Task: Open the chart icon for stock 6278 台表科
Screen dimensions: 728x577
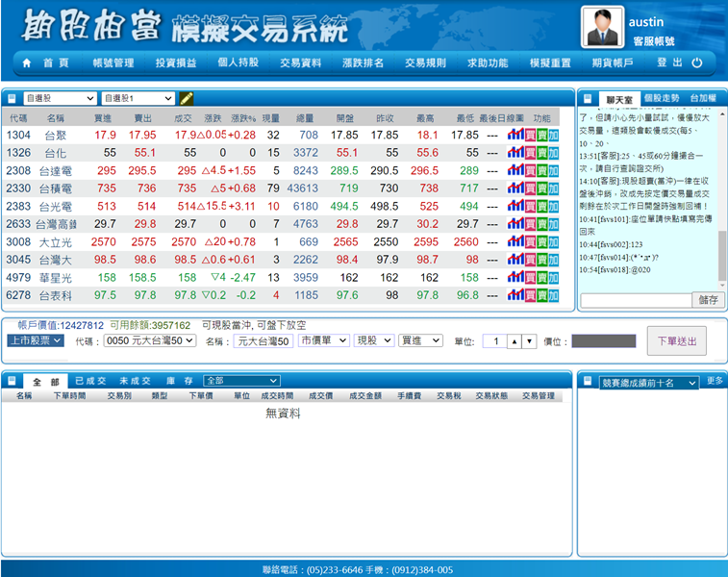Action: coord(515,295)
